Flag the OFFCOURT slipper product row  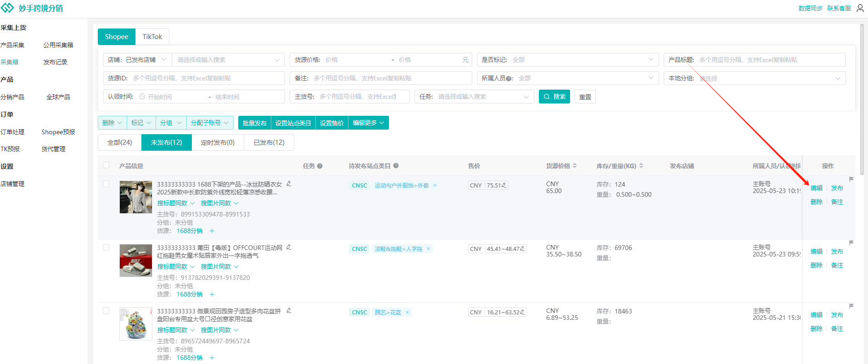coord(851,243)
